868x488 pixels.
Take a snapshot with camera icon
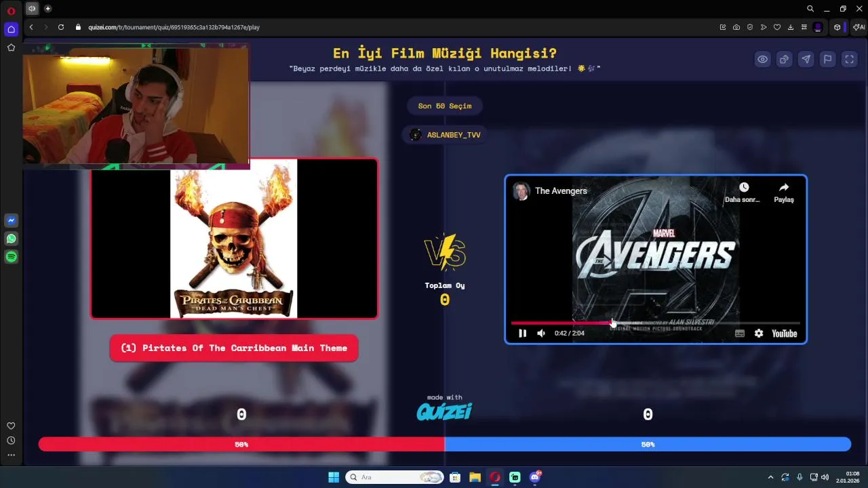pyautogui.click(x=736, y=27)
